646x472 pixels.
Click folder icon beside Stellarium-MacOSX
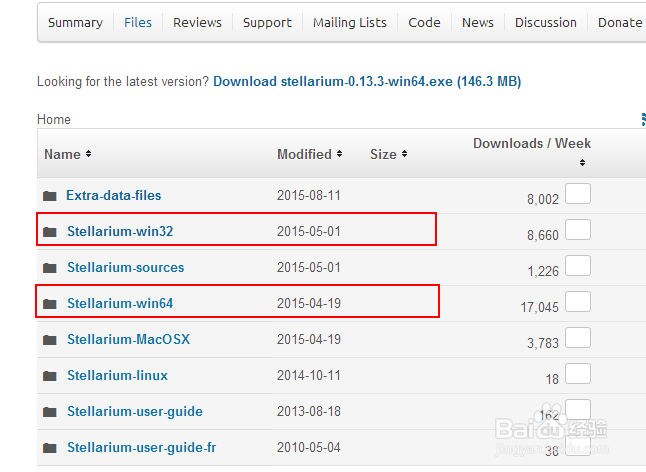[50, 340]
